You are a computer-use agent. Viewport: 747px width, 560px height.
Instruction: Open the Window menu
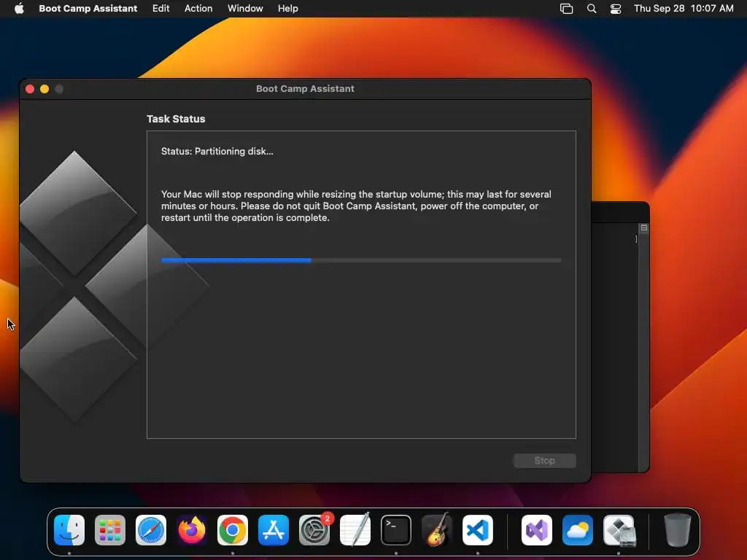click(x=245, y=9)
